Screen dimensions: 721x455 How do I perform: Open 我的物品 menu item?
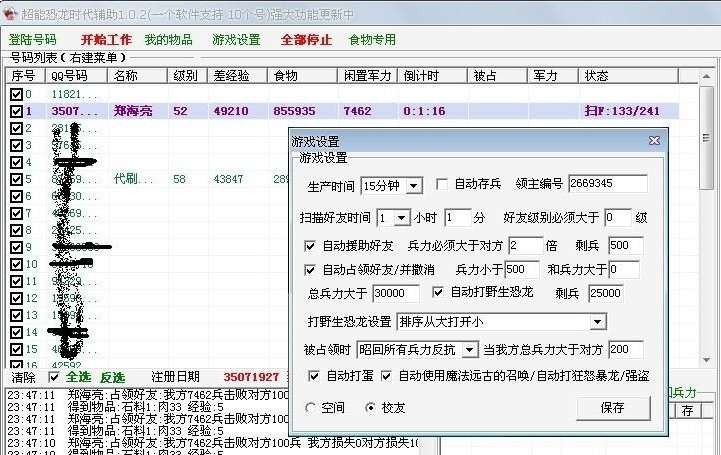(168, 40)
